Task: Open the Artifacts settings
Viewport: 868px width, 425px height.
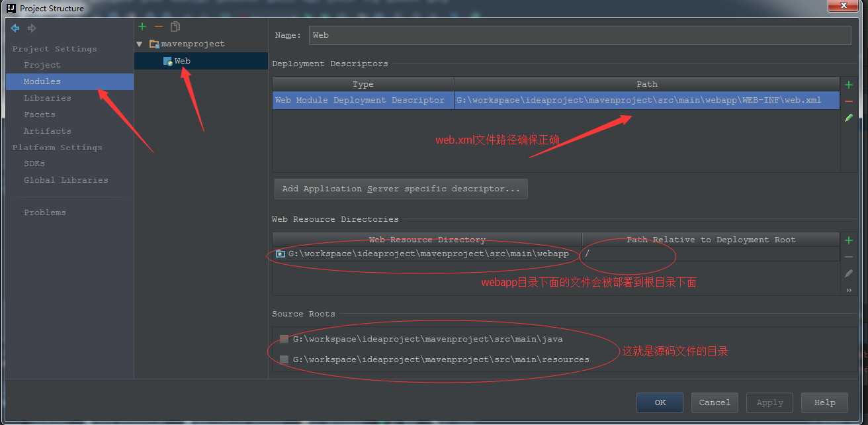Action: click(48, 131)
